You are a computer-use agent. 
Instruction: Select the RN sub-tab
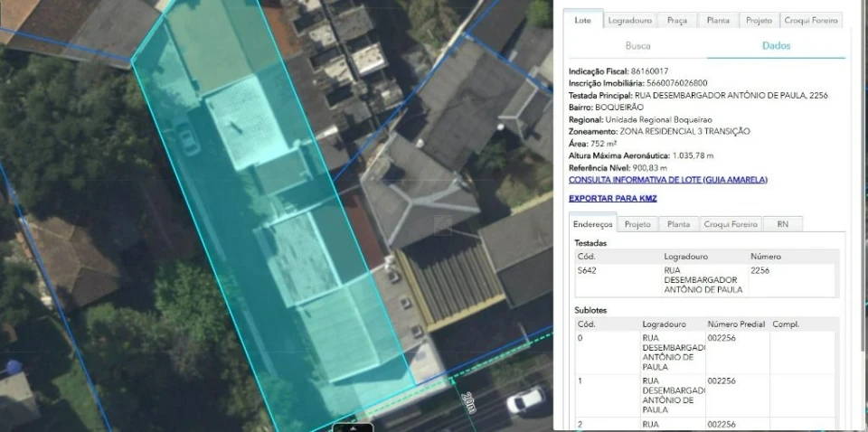tap(783, 224)
